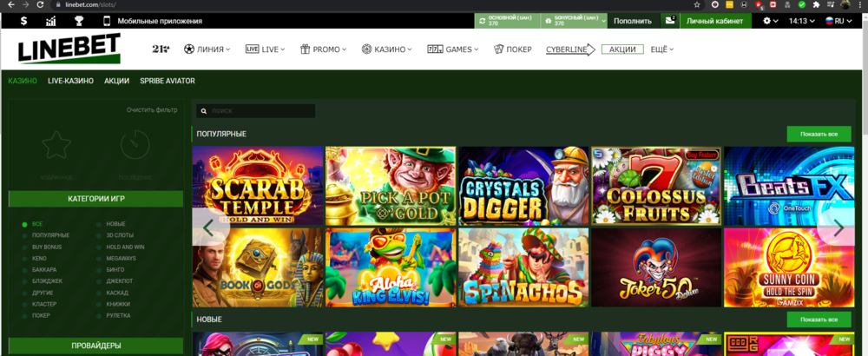
Task: Switch to the LIVE-КАЗИНО tab
Action: pyautogui.click(x=70, y=81)
